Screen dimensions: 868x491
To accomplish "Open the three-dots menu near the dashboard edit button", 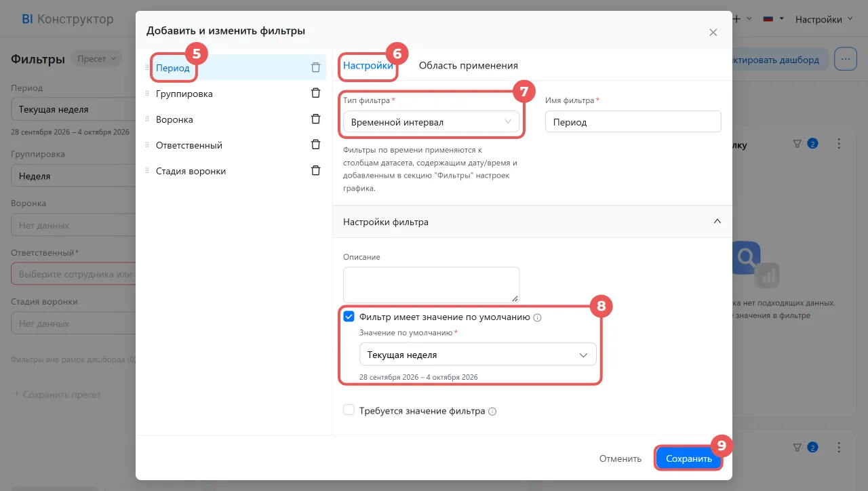I will [845, 60].
